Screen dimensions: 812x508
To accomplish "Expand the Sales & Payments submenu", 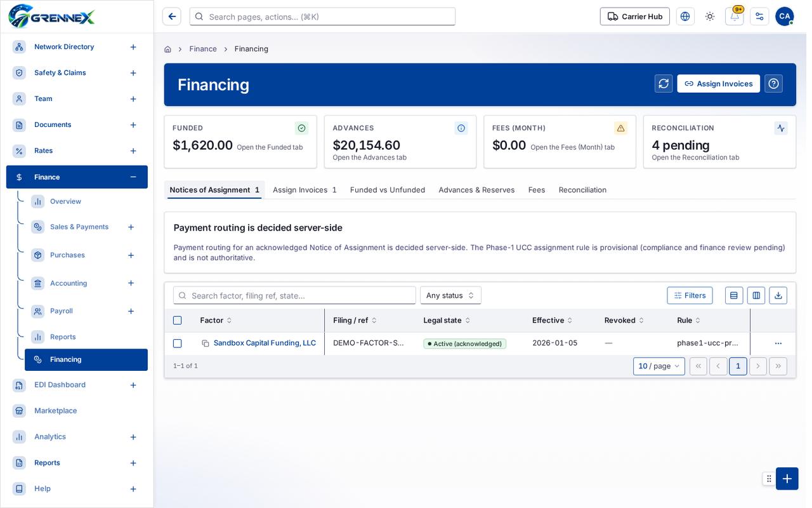I will (131, 227).
